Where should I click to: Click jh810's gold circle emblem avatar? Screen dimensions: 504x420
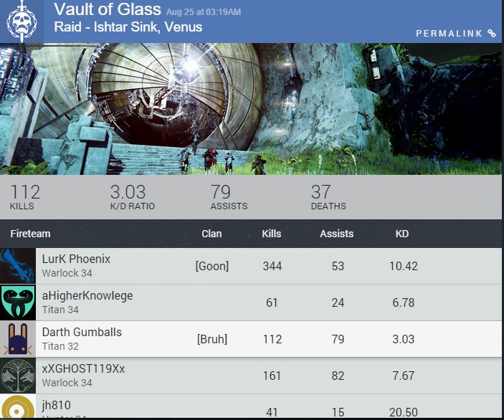click(x=18, y=407)
